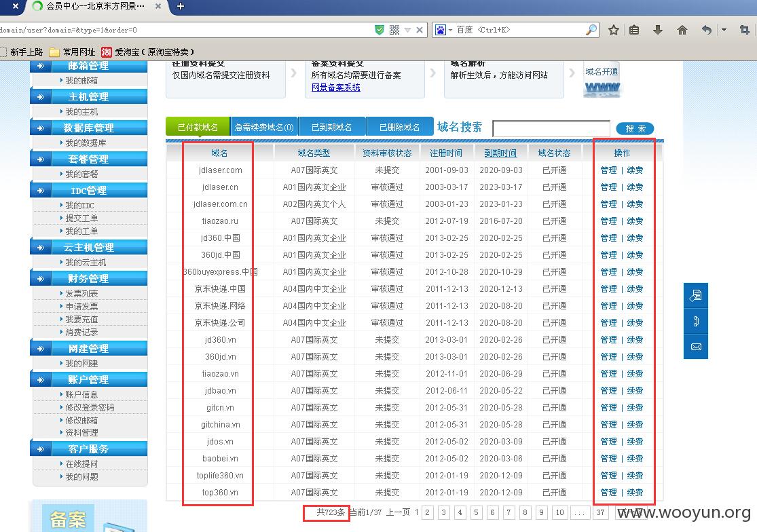
Task: Click 管理 for tiaozao.ru
Action: (608, 221)
